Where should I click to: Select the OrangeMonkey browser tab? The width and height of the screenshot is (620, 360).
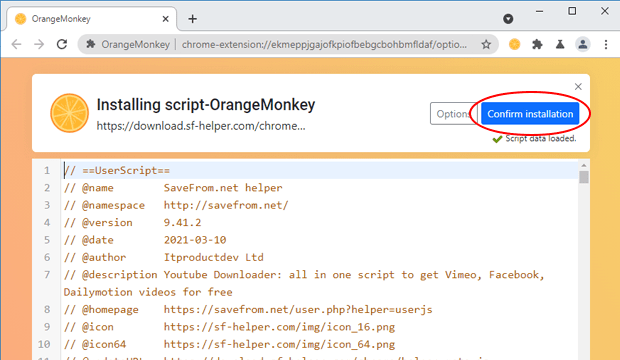[91, 19]
